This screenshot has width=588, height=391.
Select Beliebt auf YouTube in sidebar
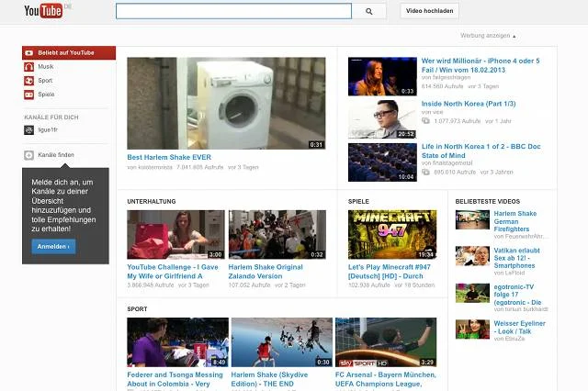pos(69,53)
